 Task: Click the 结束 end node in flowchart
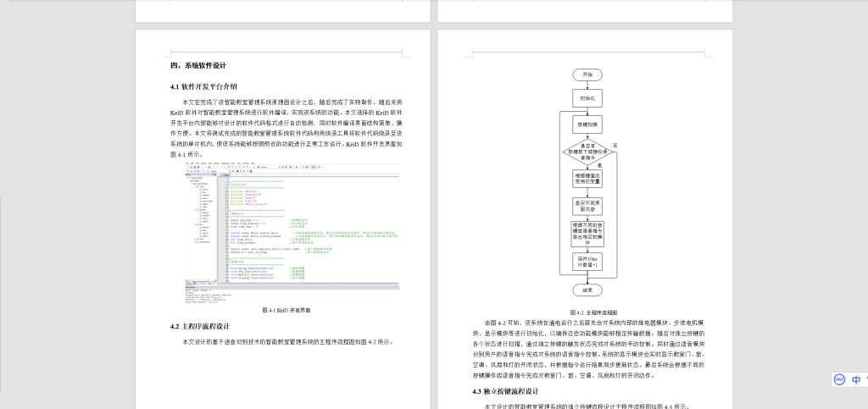click(587, 290)
